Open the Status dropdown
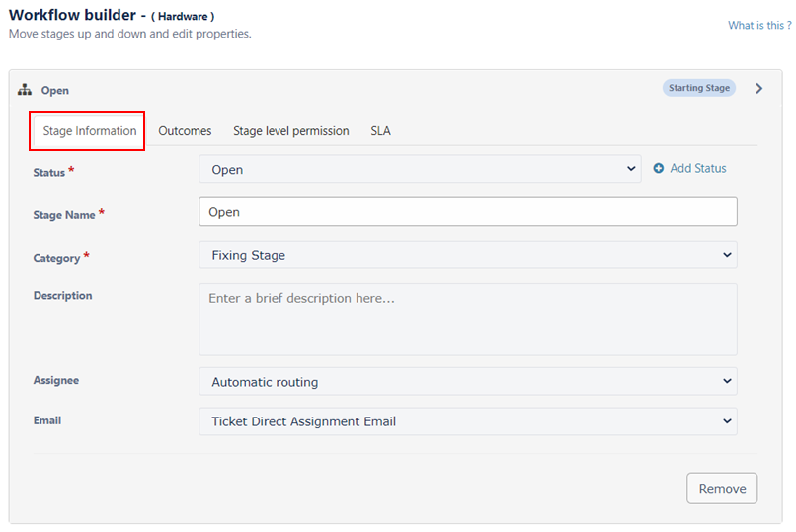This screenshot has width=796, height=532. [x=420, y=169]
